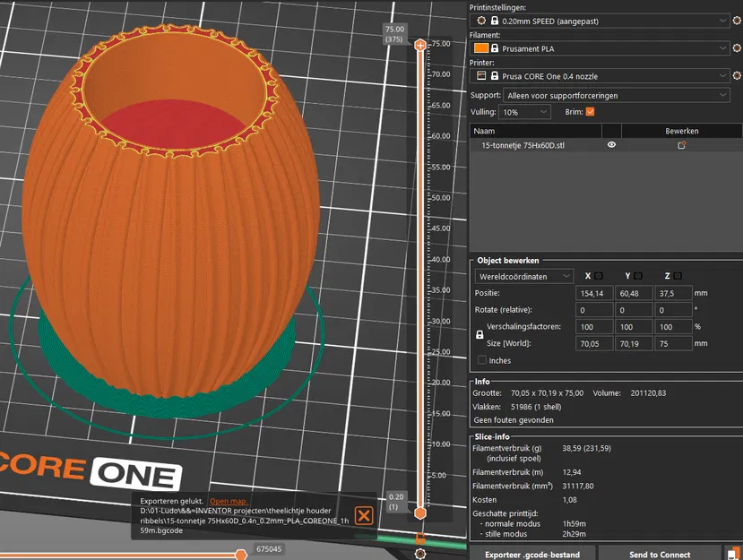The height and width of the screenshot is (560, 743).
Task: Open filament settings gear icon
Action: [x=737, y=47]
